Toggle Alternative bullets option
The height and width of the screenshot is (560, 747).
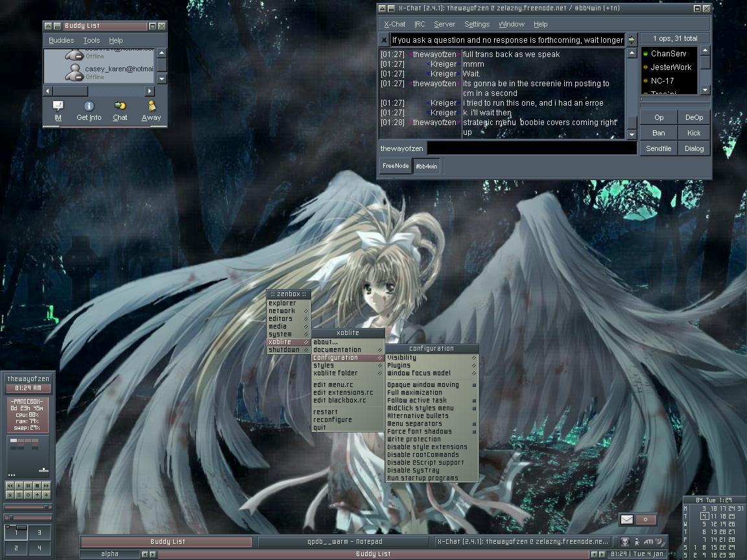[432, 415]
